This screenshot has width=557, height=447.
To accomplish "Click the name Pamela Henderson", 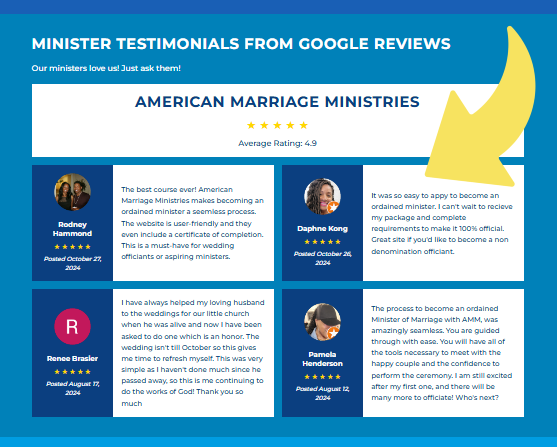I will point(323,359).
